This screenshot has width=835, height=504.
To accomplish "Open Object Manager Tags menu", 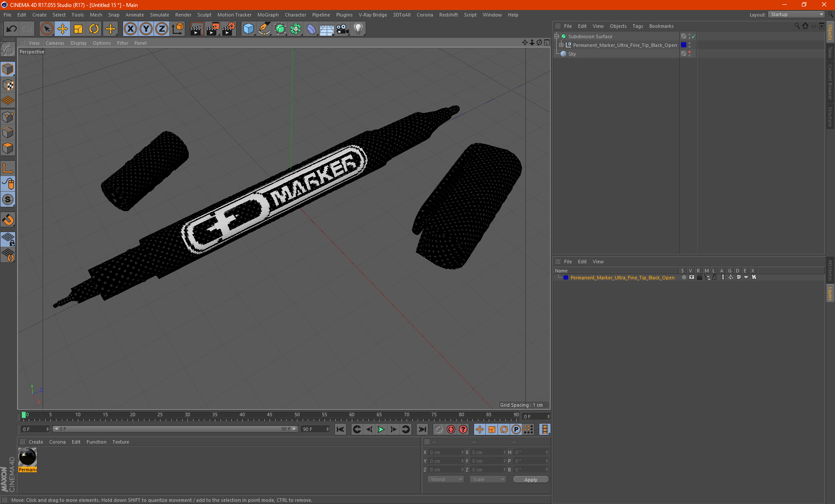I will [x=638, y=26].
